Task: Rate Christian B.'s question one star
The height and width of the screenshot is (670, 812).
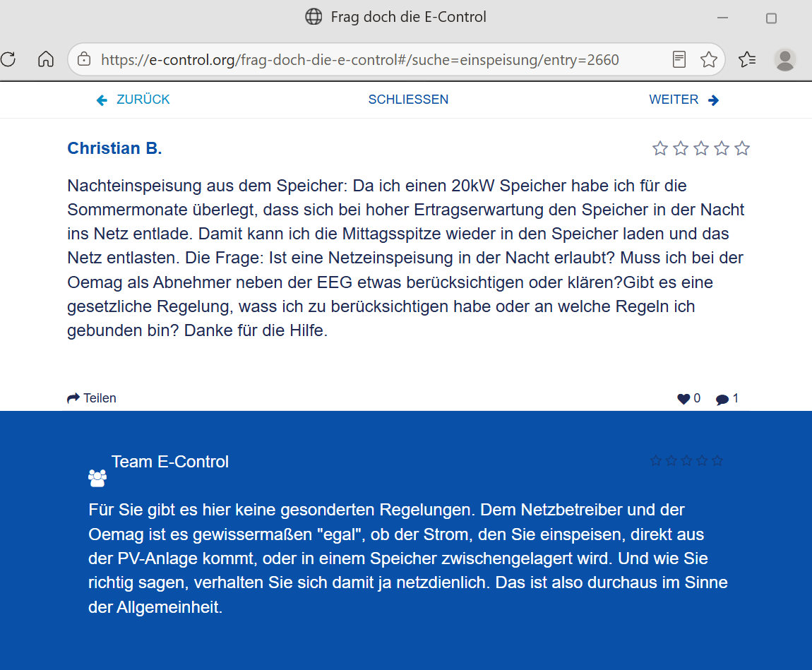Action: click(x=659, y=148)
